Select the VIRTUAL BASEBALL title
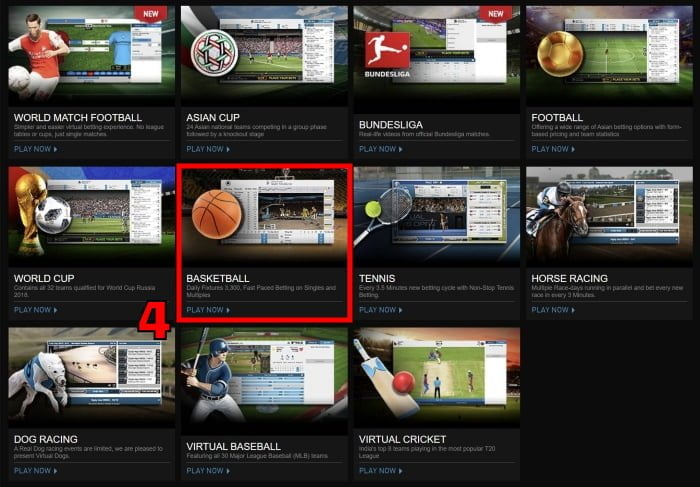Image resolution: width=700 pixels, height=487 pixels. click(233, 446)
